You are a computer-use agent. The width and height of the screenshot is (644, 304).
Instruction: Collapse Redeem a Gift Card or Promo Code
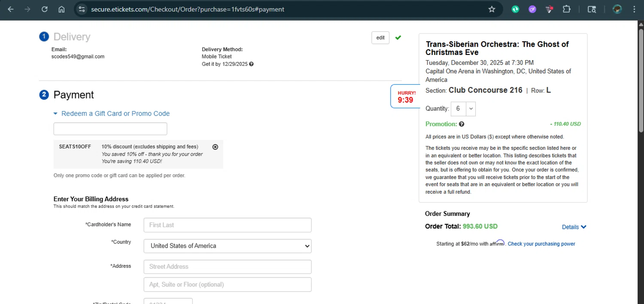(112, 113)
